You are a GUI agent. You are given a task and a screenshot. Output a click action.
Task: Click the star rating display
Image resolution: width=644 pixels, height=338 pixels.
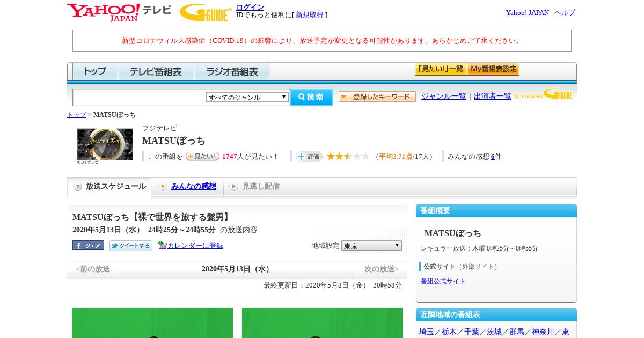tap(348, 156)
